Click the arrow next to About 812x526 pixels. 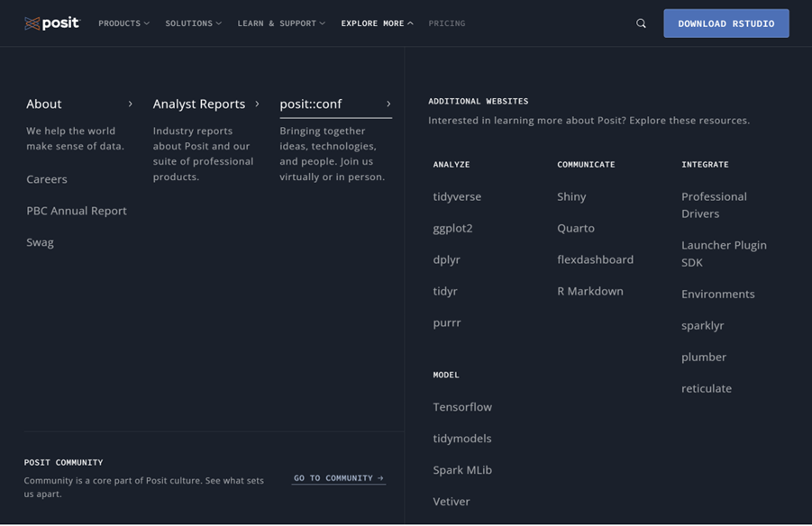point(130,104)
